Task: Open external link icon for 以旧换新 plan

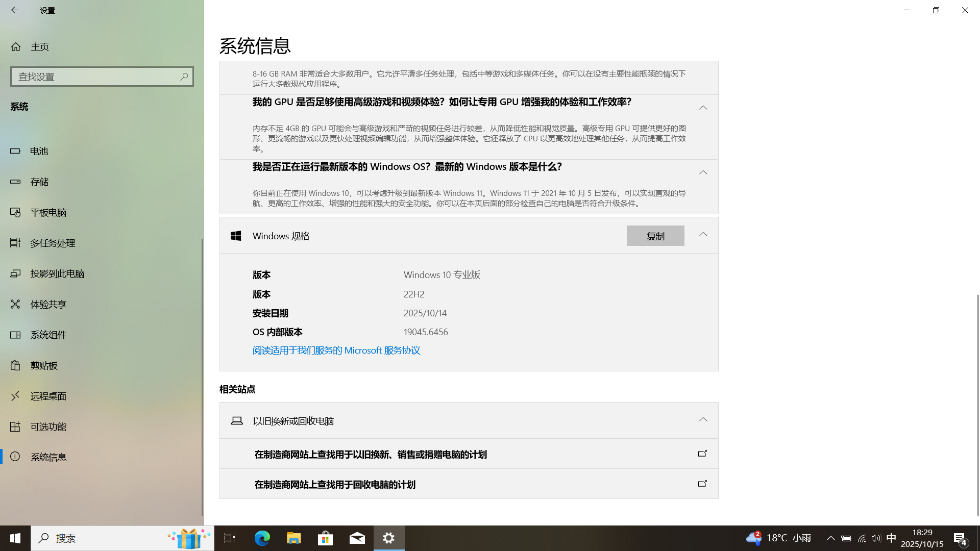Action: tap(702, 454)
